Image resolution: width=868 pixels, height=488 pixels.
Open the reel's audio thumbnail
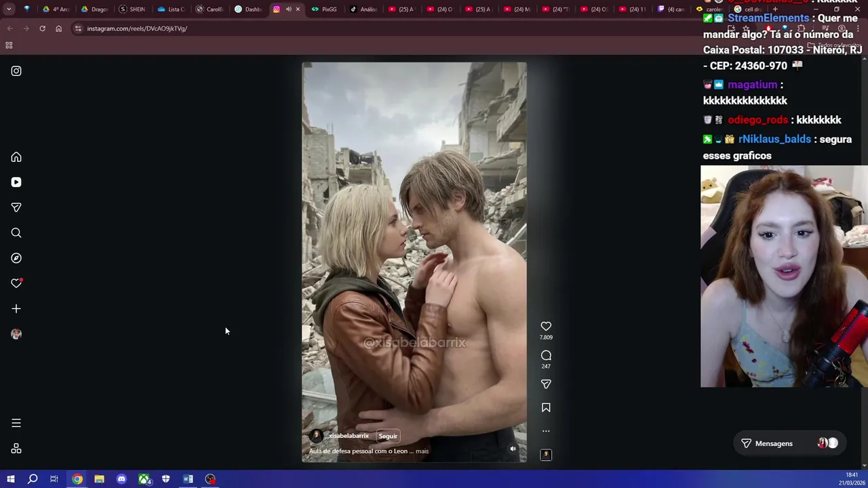pyautogui.click(x=546, y=455)
